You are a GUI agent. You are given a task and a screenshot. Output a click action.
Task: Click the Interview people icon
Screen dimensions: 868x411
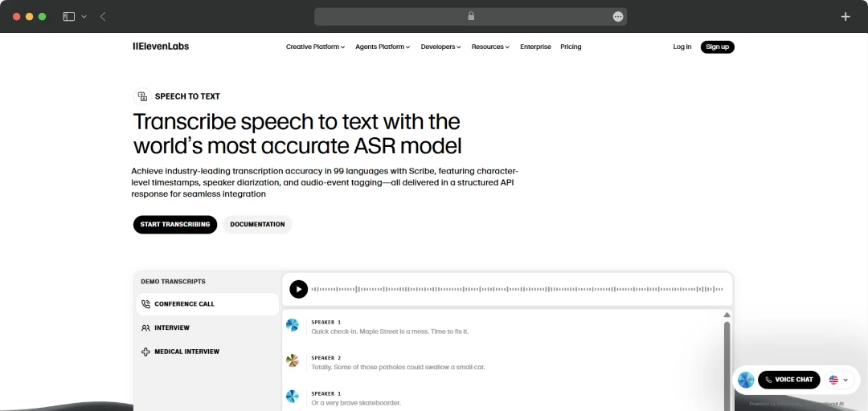pyautogui.click(x=145, y=328)
